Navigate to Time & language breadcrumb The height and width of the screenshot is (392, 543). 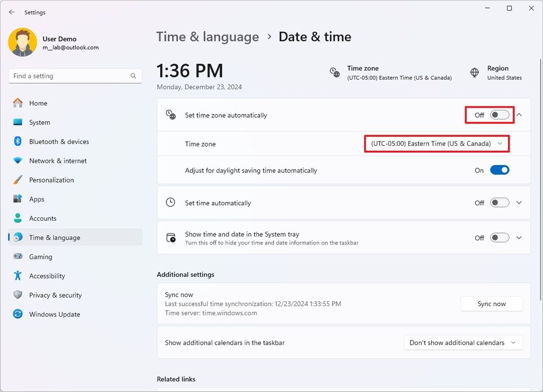click(x=207, y=37)
